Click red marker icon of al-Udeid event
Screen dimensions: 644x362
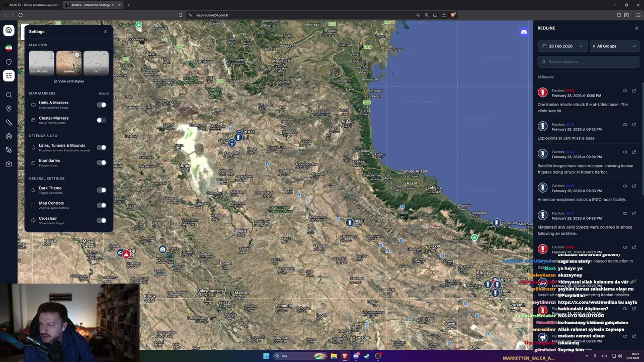(542, 93)
